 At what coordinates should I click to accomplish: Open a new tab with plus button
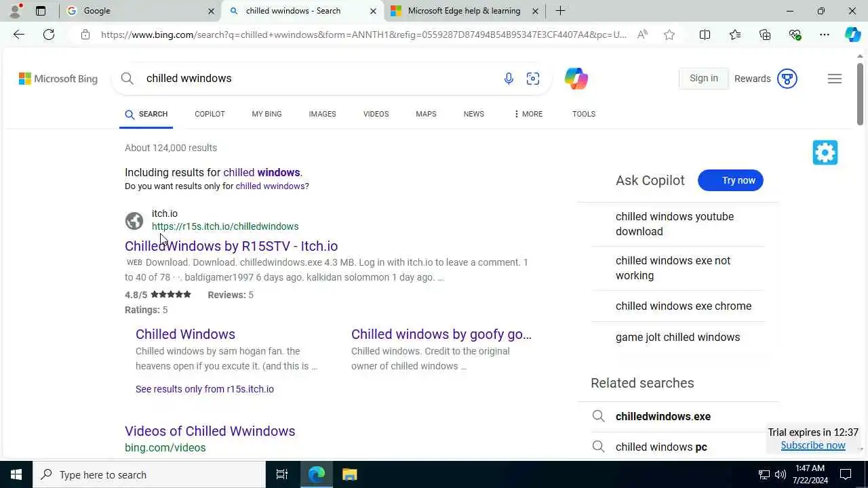coord(560,11)
